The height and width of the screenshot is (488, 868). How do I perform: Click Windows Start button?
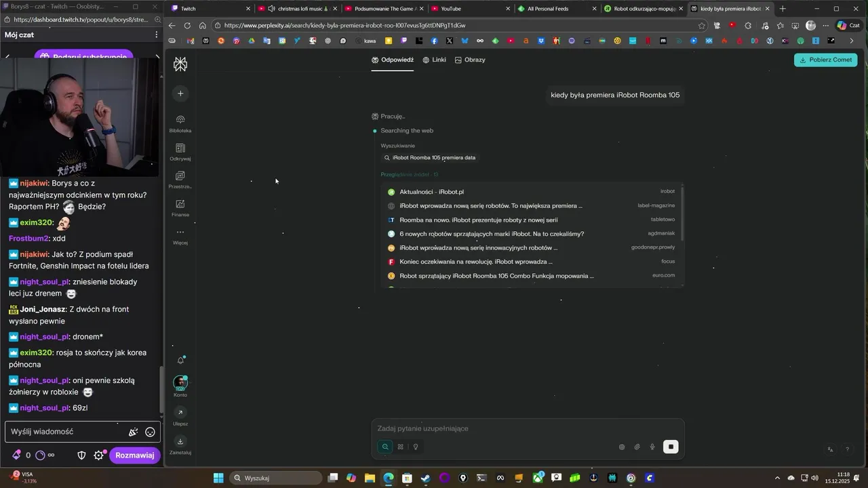tap(218, 478)
